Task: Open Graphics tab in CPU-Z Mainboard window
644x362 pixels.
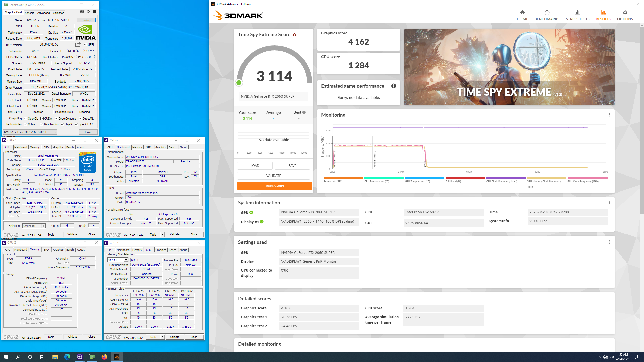Action: point(160,147)
